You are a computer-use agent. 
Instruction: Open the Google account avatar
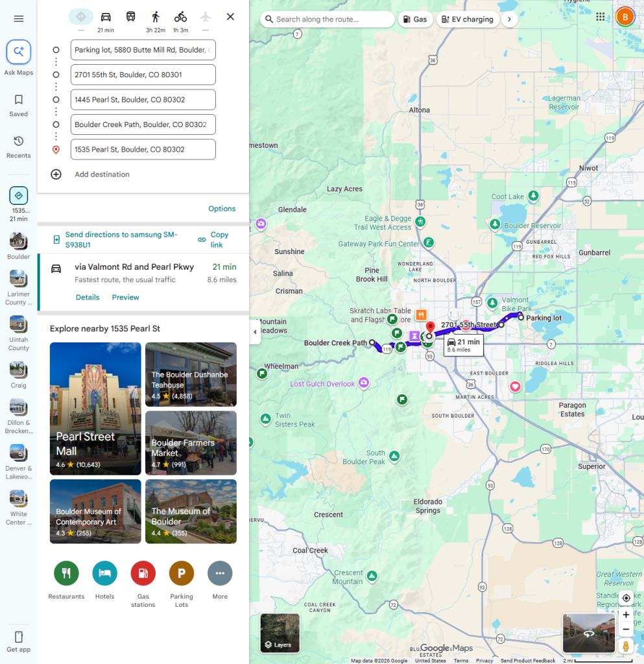pos(625,17)
